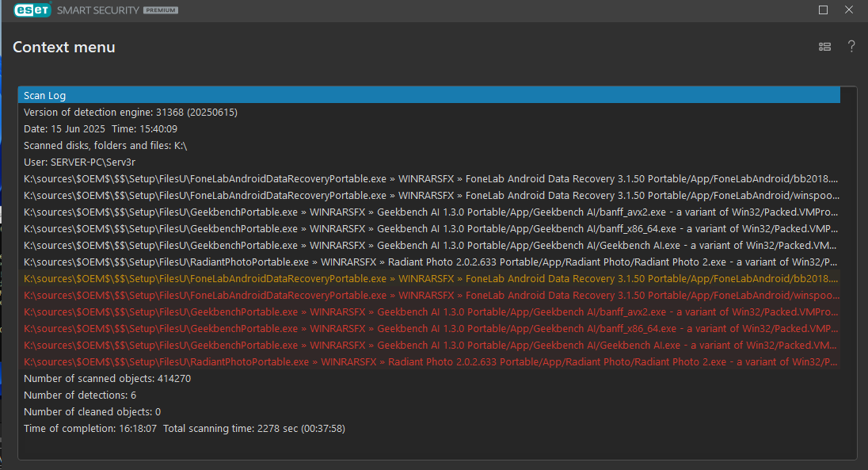Select red Geekbench banff_avx2.exe detection entry
Viewport: 868px width, 470px height.
pos(429,311)
